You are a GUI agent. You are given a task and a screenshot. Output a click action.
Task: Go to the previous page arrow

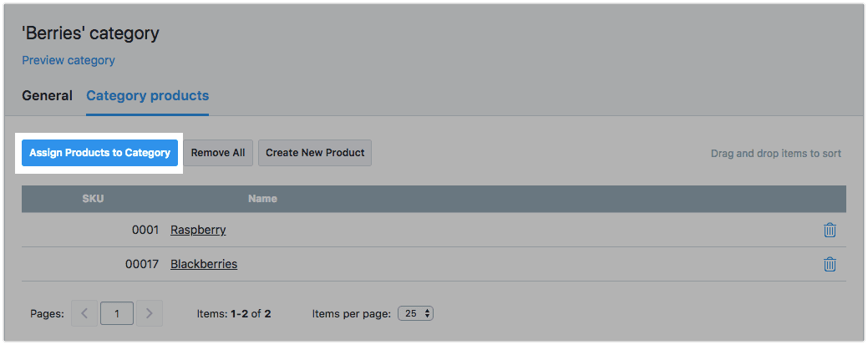pyautogui.click(x=84, y=314)
